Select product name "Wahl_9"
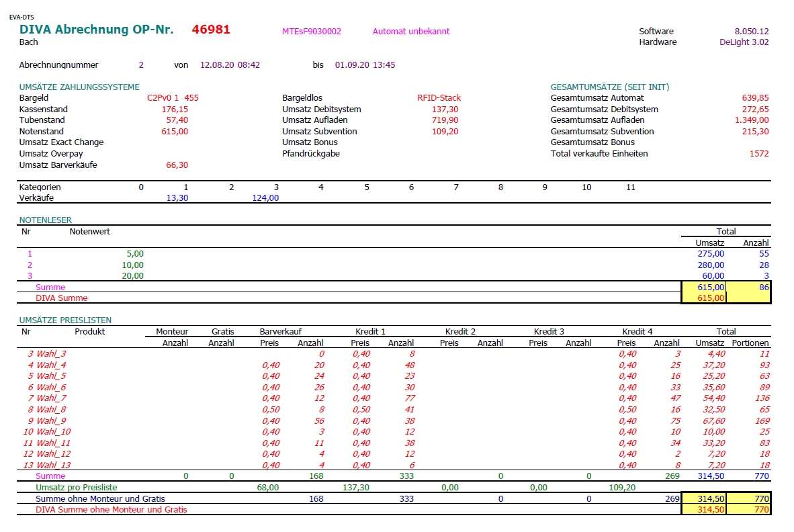Screen dimensions: 794x532 coord(51,421)
